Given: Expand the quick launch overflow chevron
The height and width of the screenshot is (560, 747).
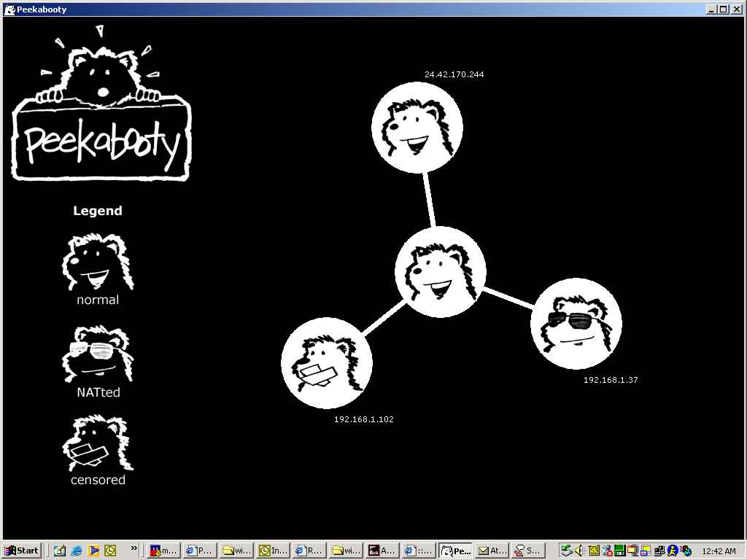Looking at the screenshot, I should 134,548.
